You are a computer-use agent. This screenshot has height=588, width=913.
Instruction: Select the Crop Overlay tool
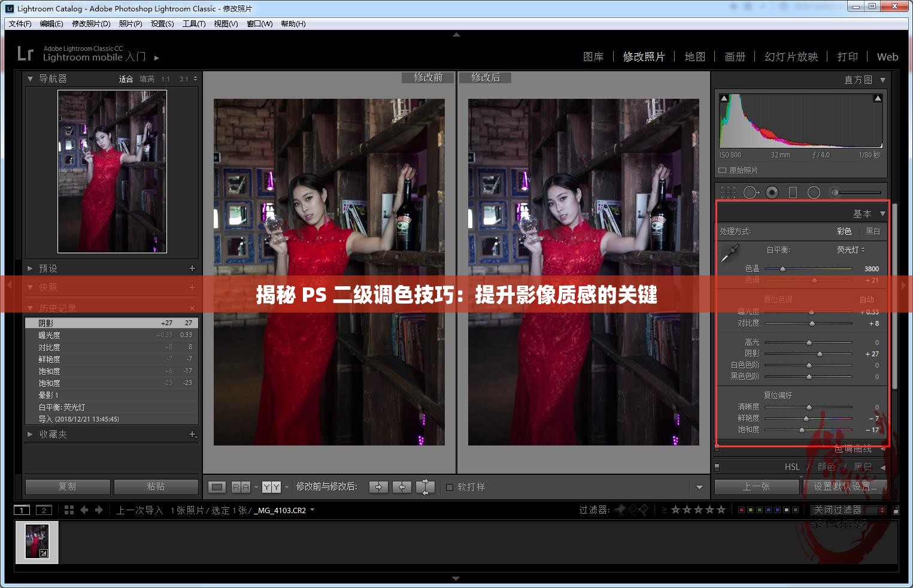(728, 192)
